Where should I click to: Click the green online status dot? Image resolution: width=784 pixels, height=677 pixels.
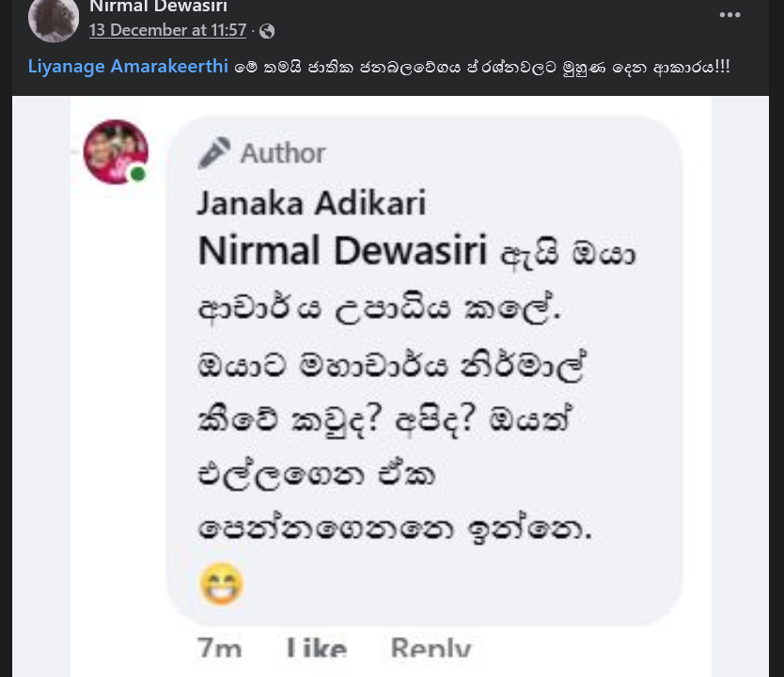(x=138, y=174)
